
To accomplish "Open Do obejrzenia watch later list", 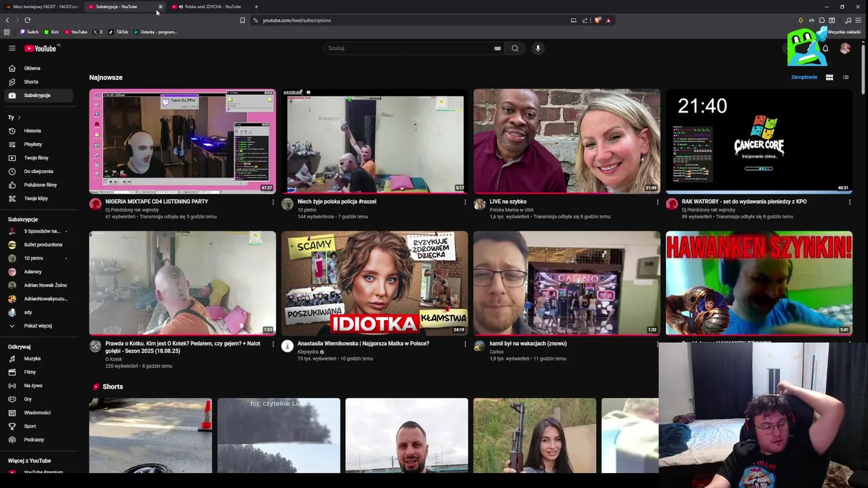I will coord(38,171).
